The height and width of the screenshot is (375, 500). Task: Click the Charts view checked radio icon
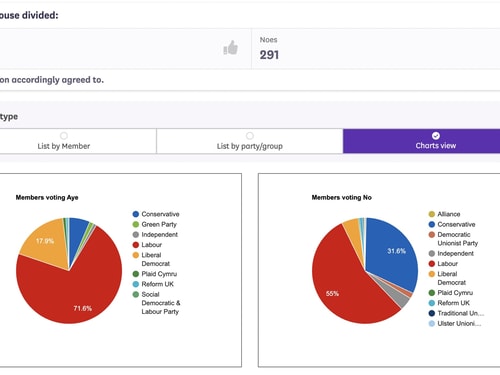coord(435,136)
